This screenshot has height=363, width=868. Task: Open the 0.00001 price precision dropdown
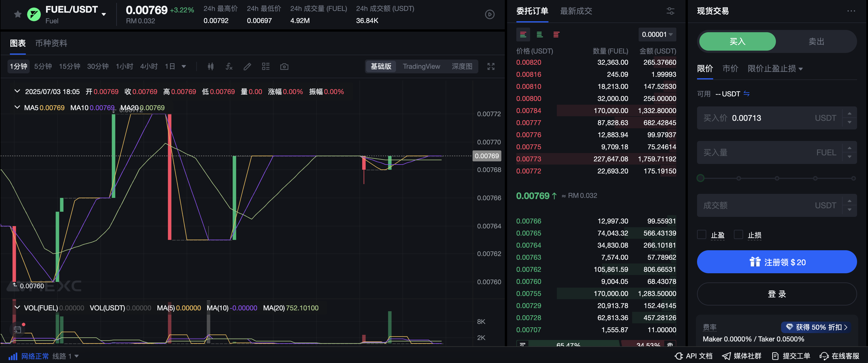click(657, 35)
